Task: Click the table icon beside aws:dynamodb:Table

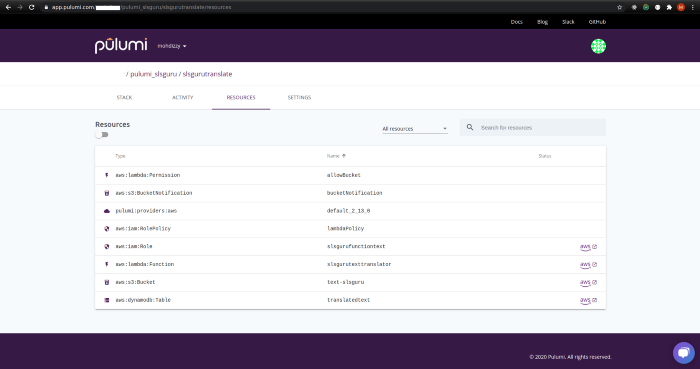Action: 107,300
